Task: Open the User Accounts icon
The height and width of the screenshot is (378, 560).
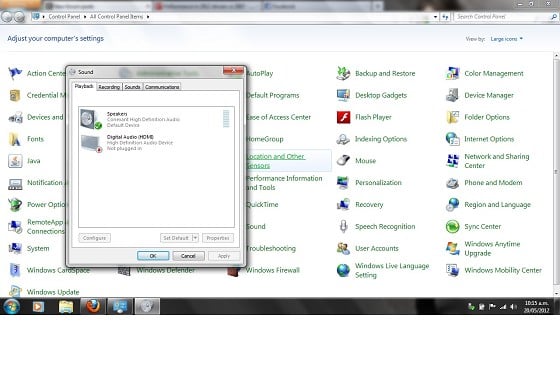Action: (343, 248)
